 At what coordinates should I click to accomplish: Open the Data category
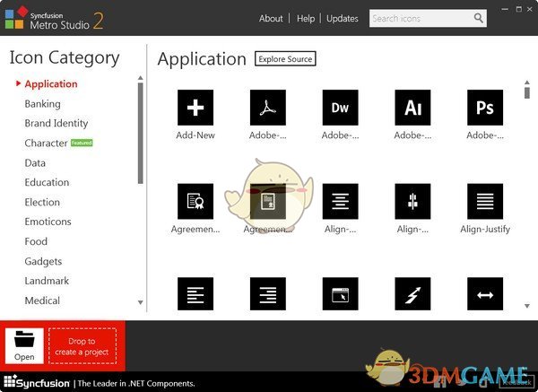[35, 162]
